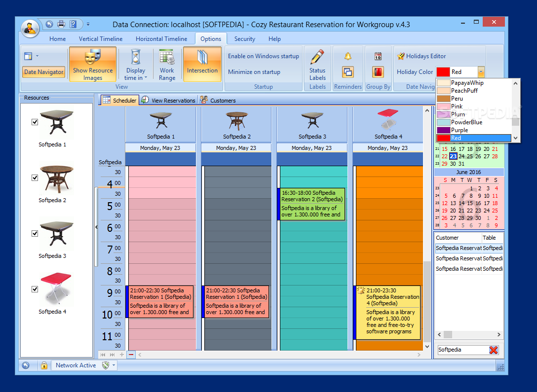
Task: Click scheduler vertical scroll down arrow
Action: coord(427,347)
